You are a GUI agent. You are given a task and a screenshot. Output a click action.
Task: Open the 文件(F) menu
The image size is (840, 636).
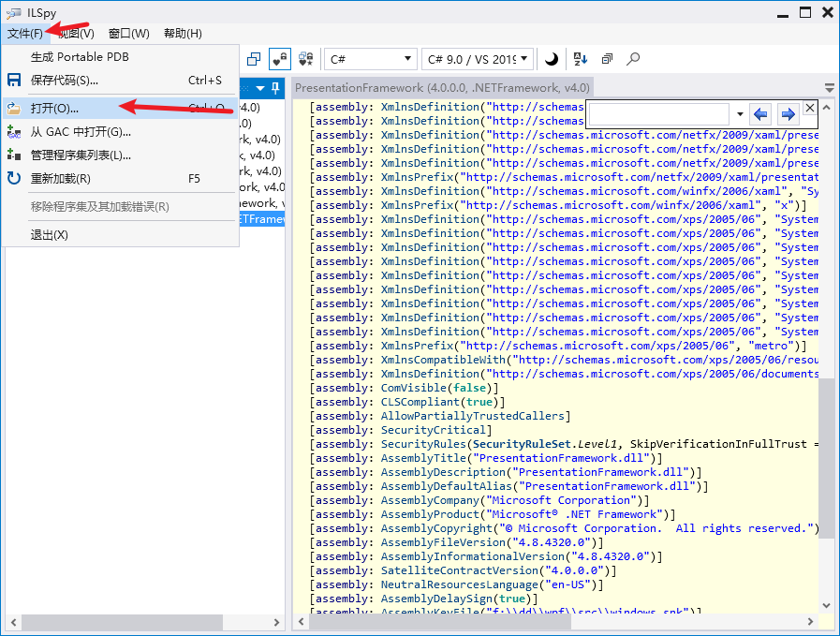pyautogui.click(x=24, y=34)
